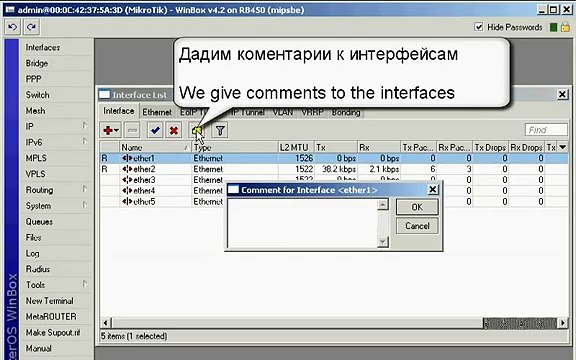Expand the Tools submenu arrow
The image size is (576, 360).
pos(85,284)
